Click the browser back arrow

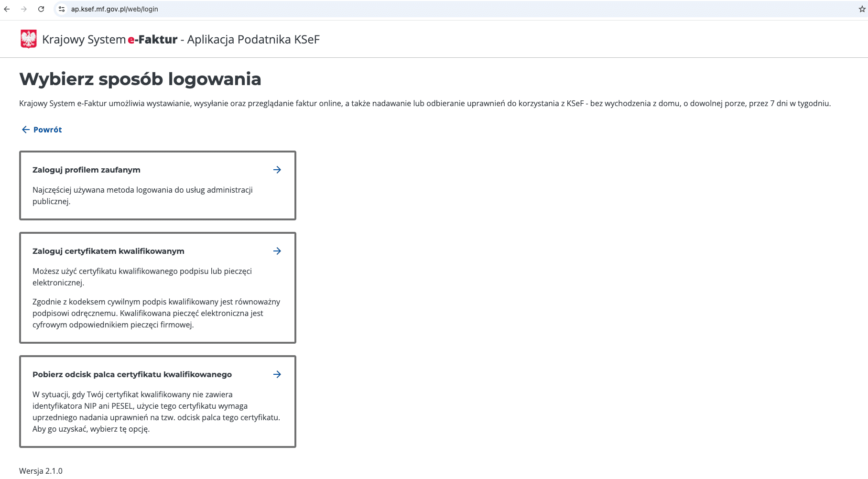tap(7, 9)
